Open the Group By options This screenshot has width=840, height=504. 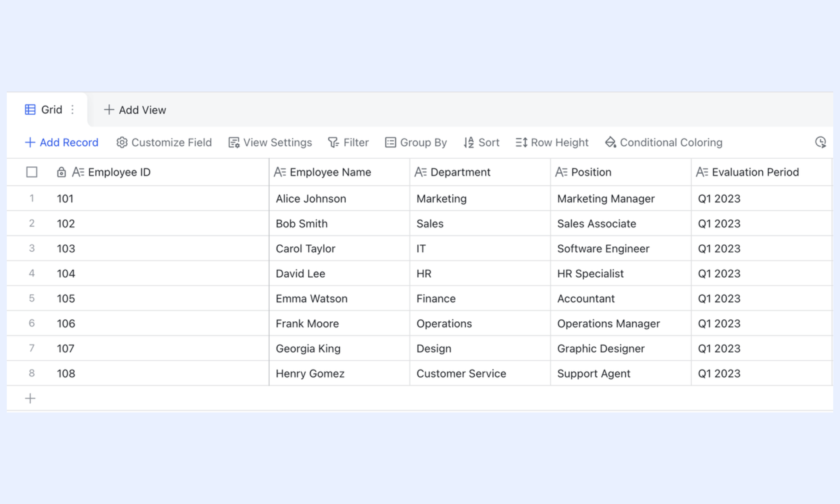(416, 142)
